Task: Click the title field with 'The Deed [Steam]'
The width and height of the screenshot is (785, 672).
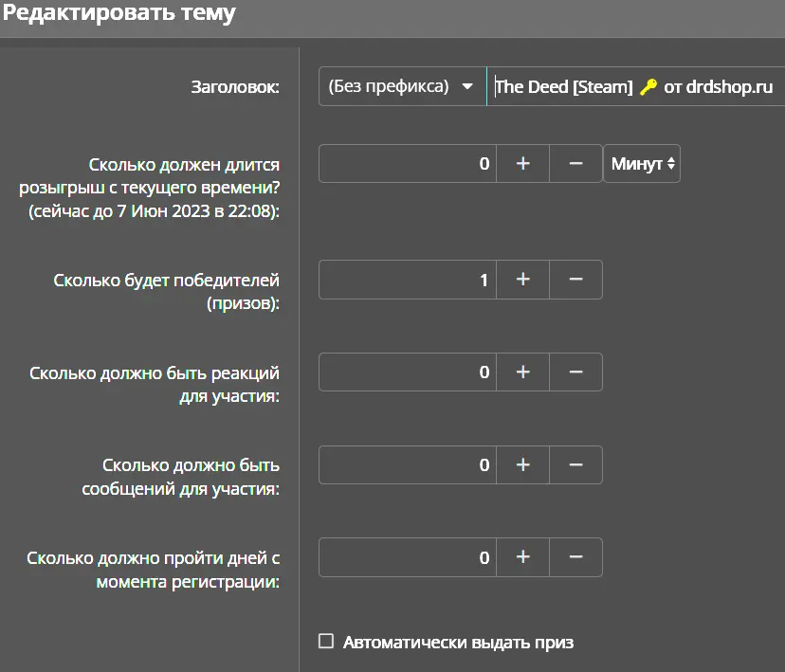Action: (636, 86)
